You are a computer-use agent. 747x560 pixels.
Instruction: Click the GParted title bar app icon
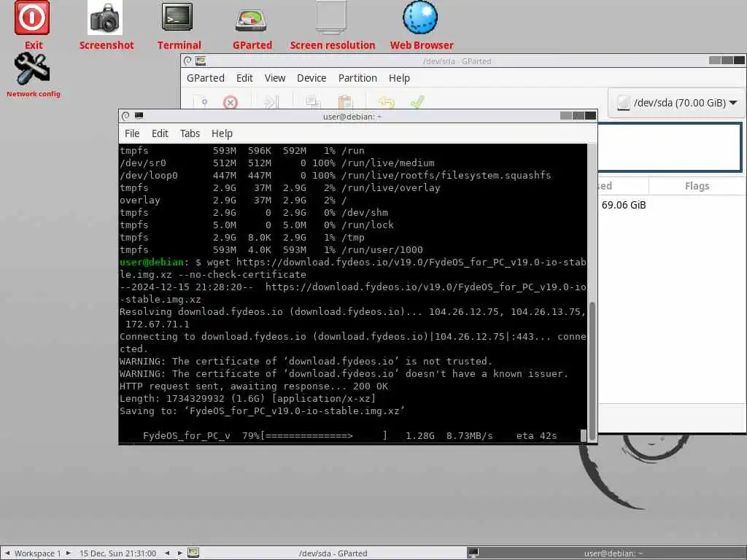pos(201,61)
